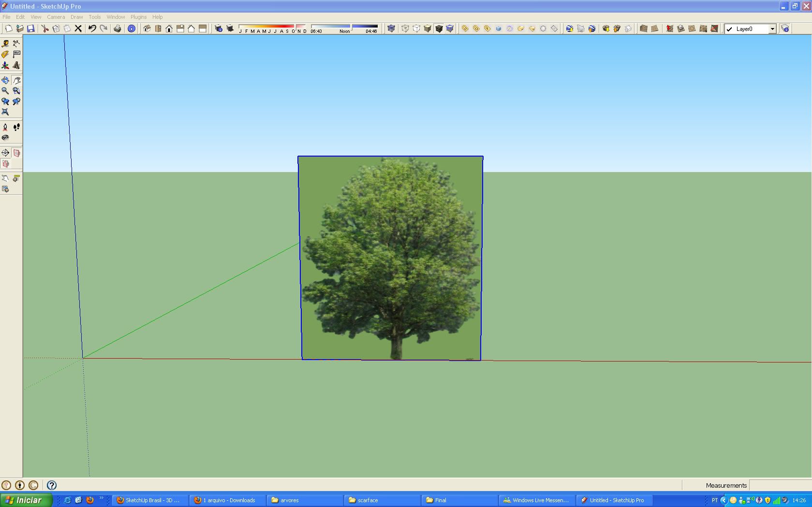812x507 pixels.
Task: Open the Camera menu
Action: click(x=56, y=17)
